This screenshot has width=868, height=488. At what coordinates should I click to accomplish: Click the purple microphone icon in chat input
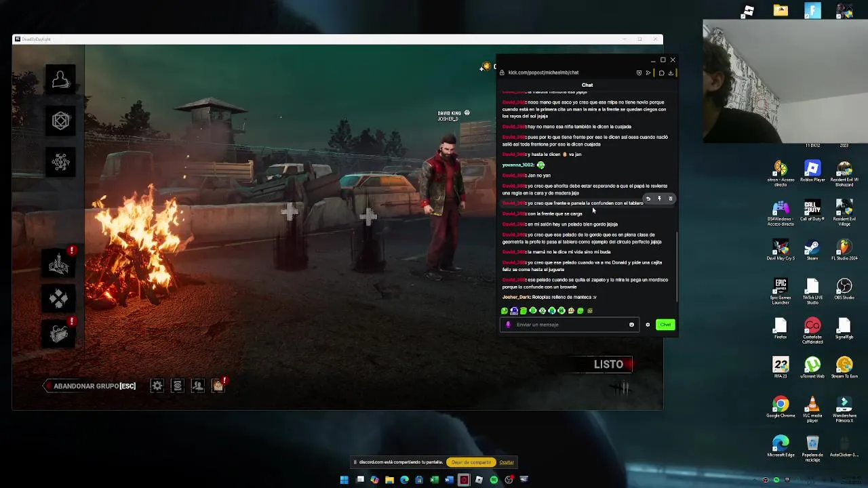(x=508, y=325)
